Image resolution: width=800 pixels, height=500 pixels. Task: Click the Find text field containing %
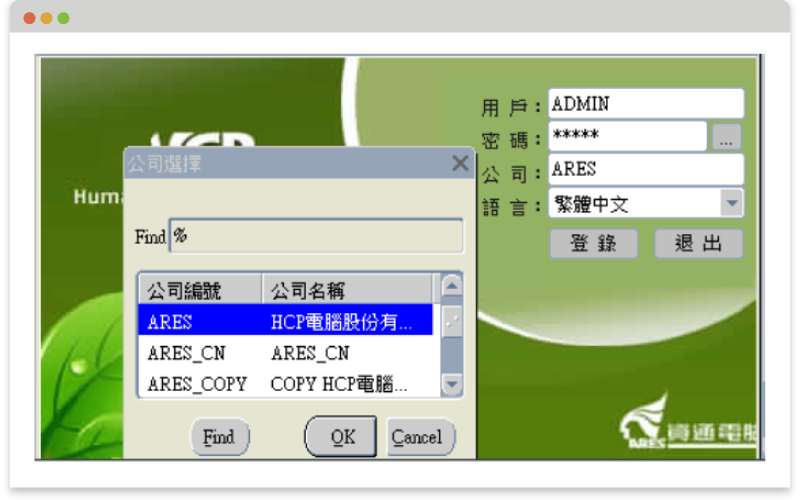coord(316,236)
